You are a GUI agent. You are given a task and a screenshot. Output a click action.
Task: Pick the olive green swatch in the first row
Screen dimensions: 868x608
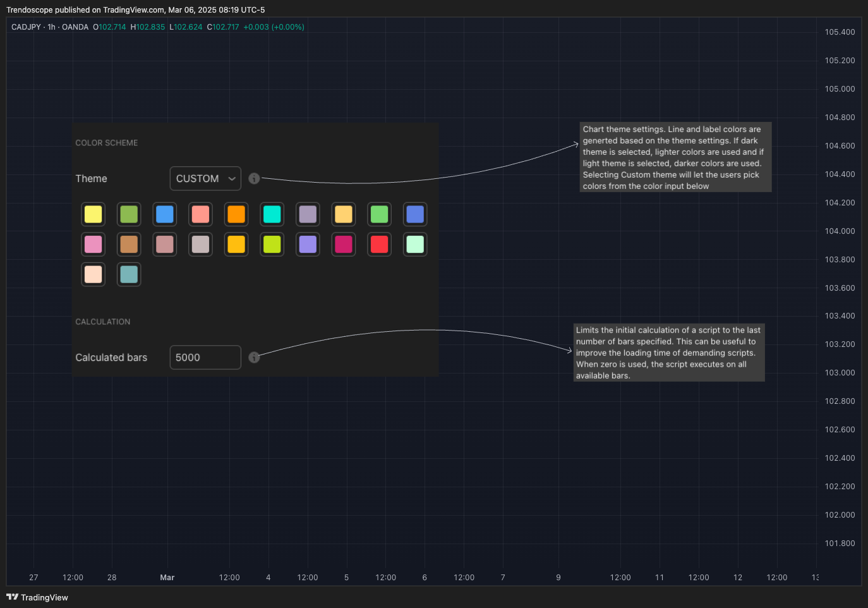(129, 214)
